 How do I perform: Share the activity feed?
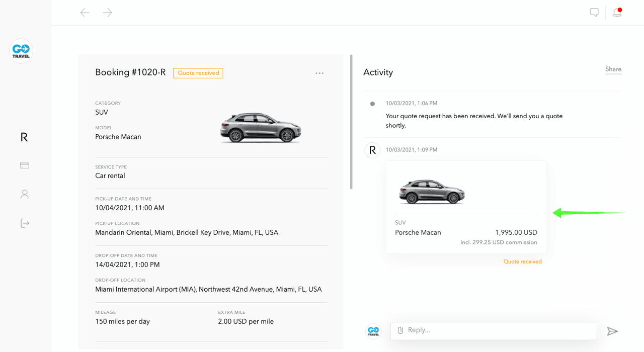click(613, 69)
